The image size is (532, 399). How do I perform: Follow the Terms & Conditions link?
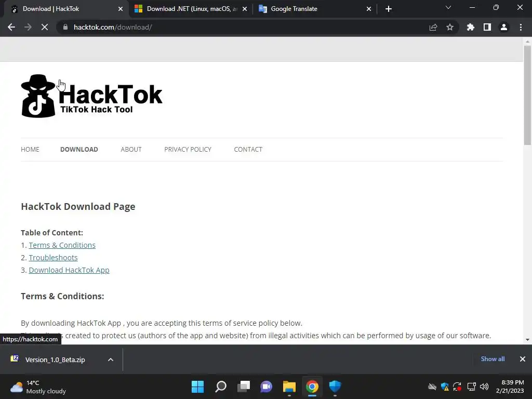click(x=62, y=245)
